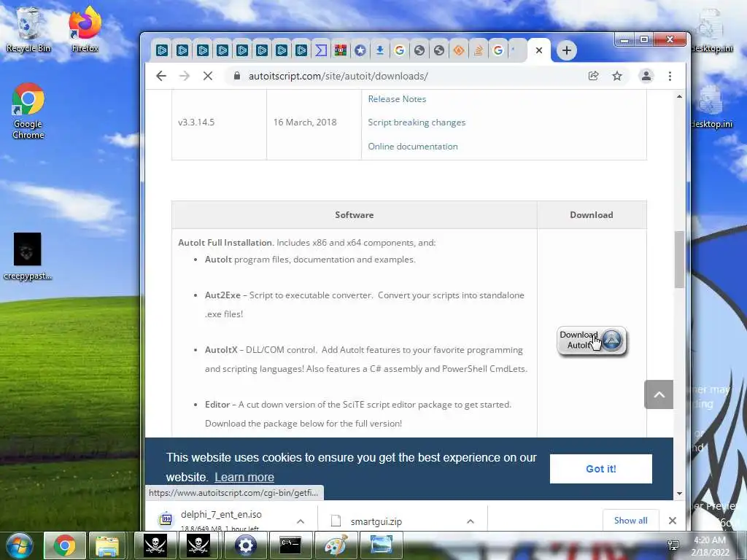747x560 pixels.
Task: Open Chrome's three-dot menu
Action: [670, 76]
